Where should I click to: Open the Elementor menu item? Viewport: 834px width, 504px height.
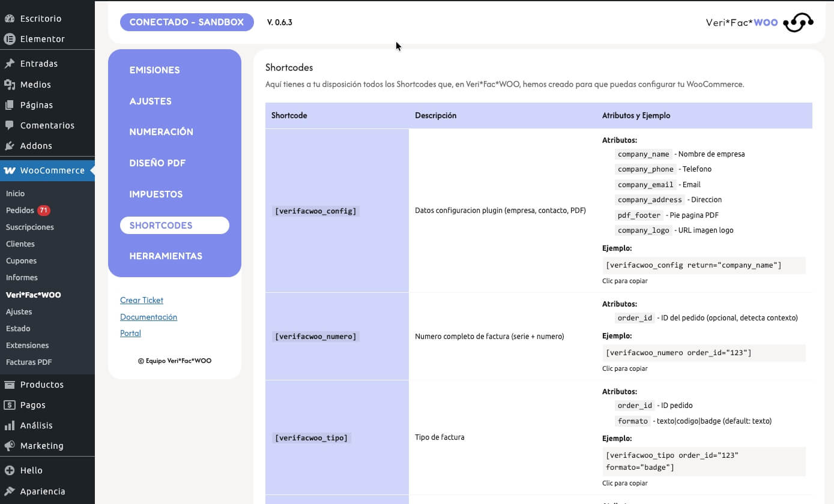(47, 39)
